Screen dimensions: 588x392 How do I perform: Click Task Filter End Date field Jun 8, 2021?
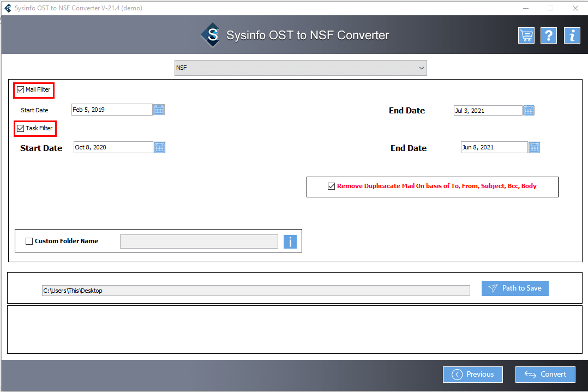[x=494, y=147]
